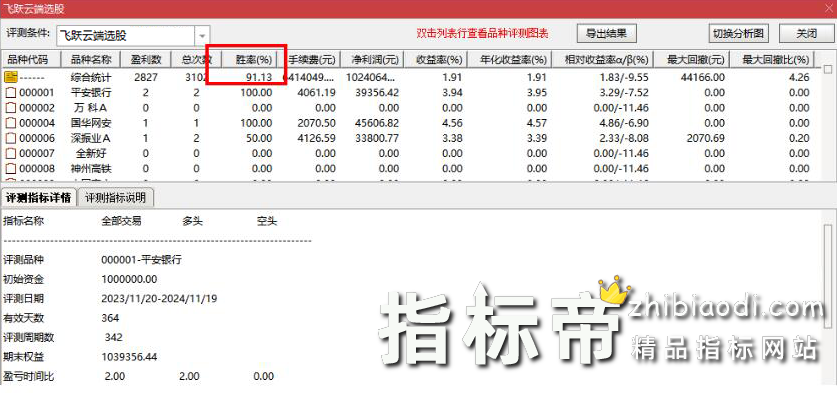Click the icon beside 000007 全新好
This screenshot has width=837, height=393.
(11, 154)
